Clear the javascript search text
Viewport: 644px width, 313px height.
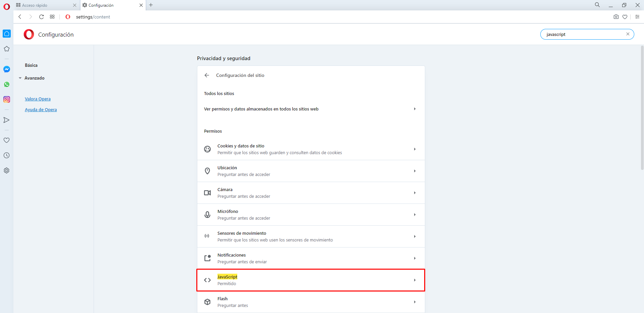[x=628, y=34]
